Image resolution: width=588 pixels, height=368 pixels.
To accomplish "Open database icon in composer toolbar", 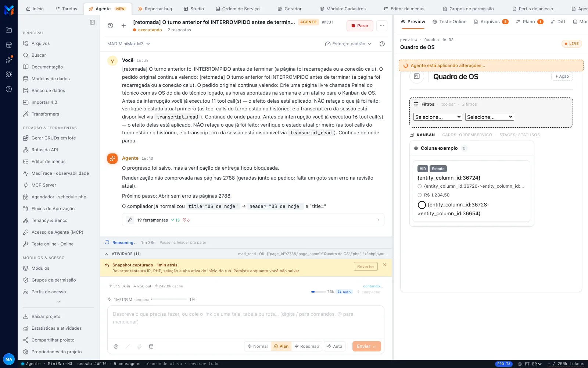I will point(151,346).
